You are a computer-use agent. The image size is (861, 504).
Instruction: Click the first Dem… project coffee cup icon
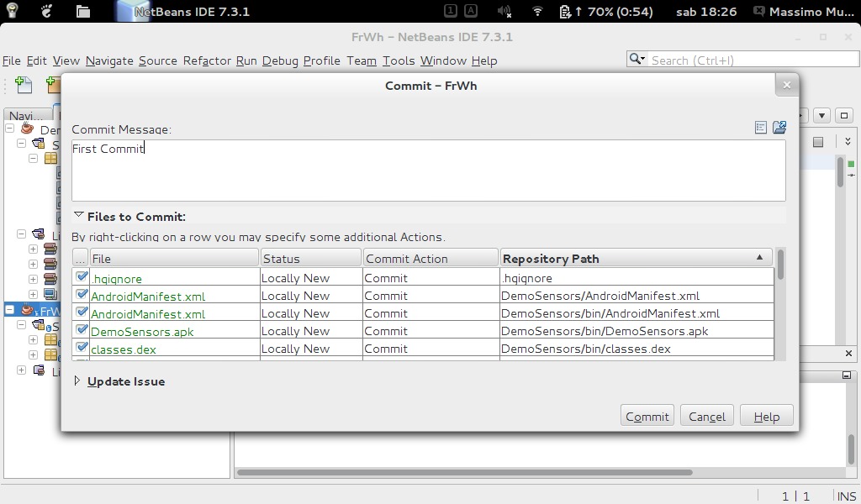pos(27,129)
